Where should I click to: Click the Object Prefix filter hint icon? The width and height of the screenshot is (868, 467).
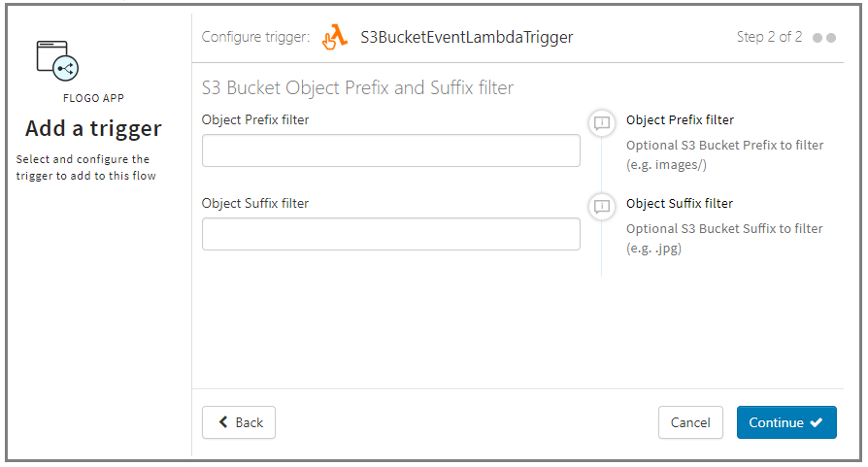pyautogui.click(x=602, y=123)
